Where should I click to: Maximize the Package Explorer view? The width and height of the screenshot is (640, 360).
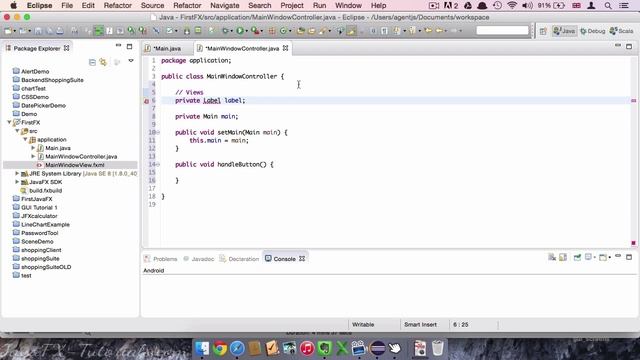[x=129, y=47]
